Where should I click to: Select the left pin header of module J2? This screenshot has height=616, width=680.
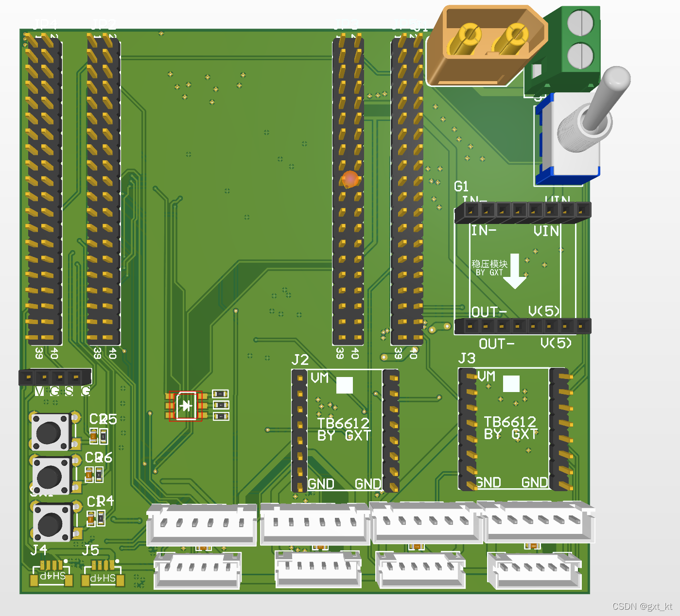pyautogui.click(x=299, y=430)
